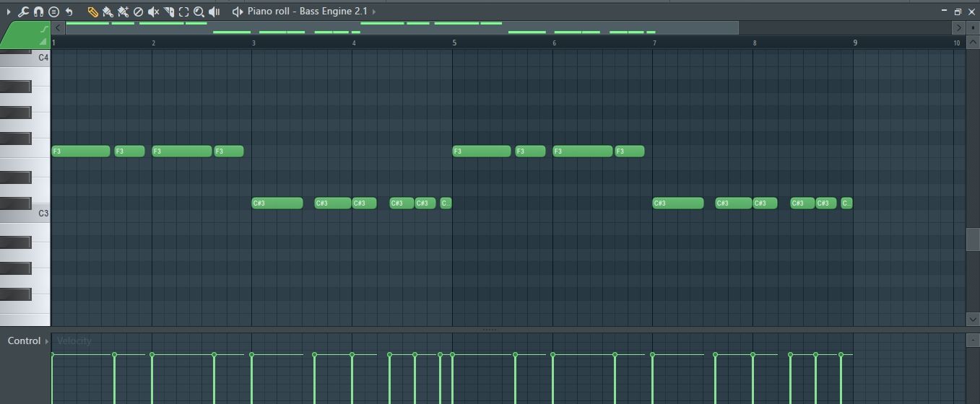
Task: Click the vertical scrollbar down arrow
Action: pos(973,319)
